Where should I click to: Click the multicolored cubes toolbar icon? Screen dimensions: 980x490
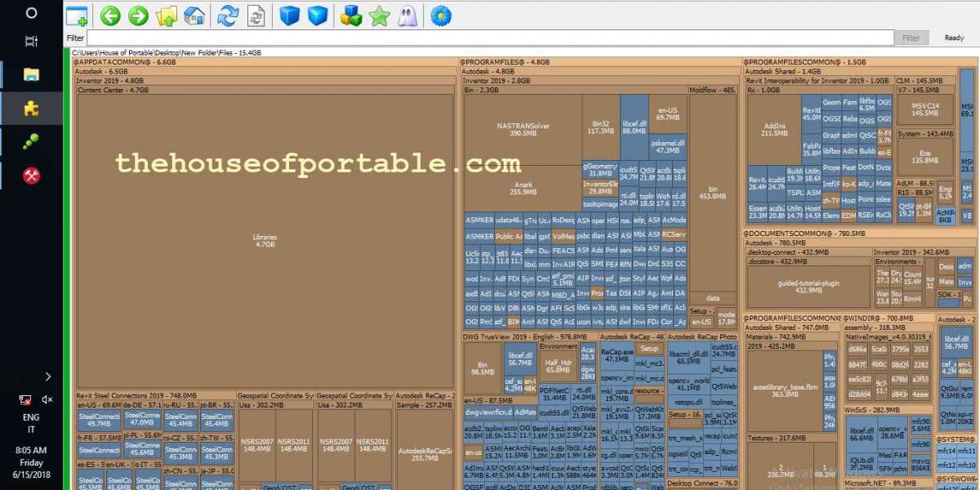351,15
